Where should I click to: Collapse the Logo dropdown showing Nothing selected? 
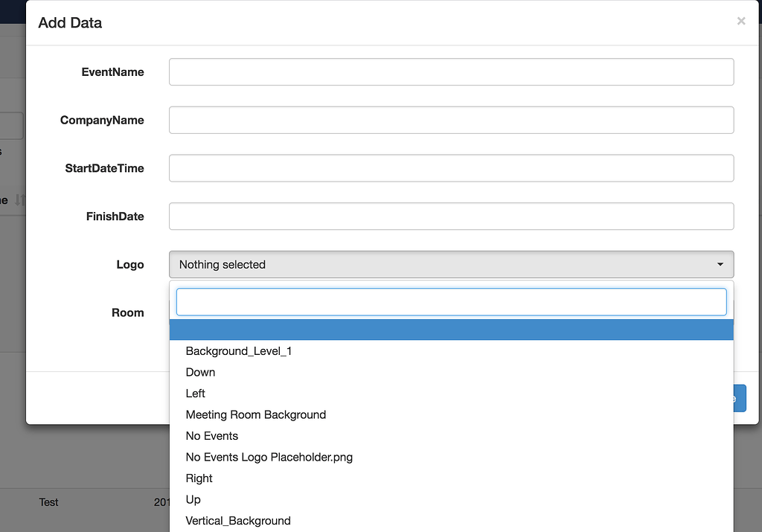pos(451,264)
